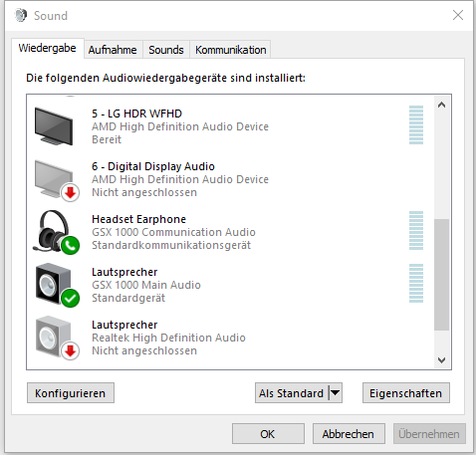
Task: Select the GSX 1000 Main Audio speaker icon
Action: click(54, 284)
